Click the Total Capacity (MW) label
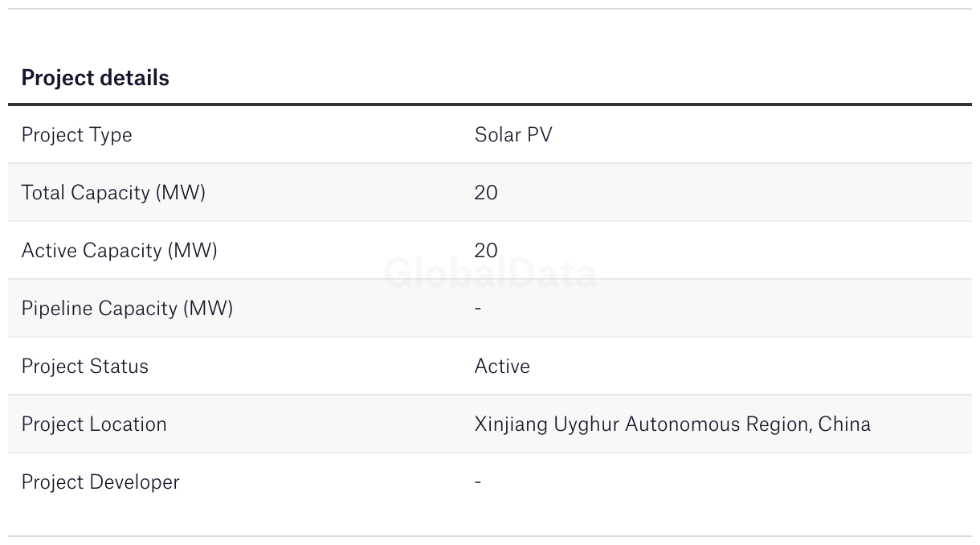 point(113,193)
